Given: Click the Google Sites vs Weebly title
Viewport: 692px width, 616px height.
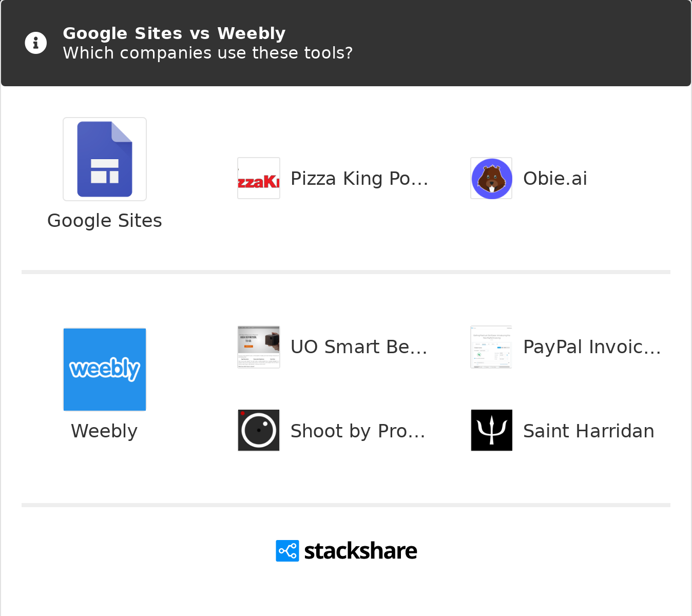Looking at the screenshot, I should 174,33.
